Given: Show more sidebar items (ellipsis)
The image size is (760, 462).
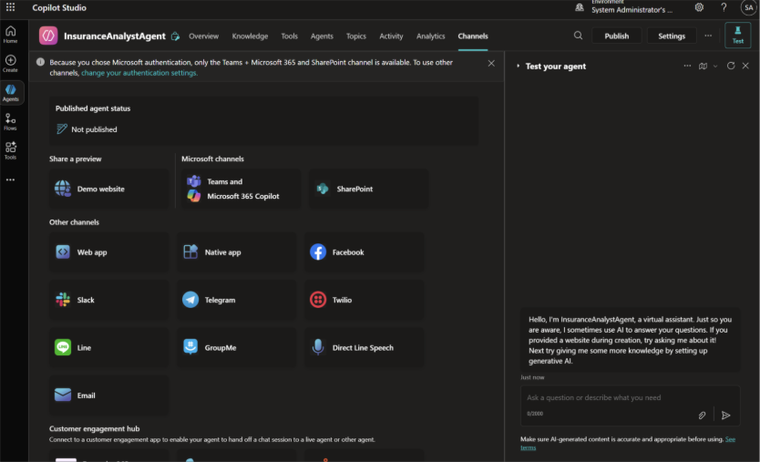Looking at the screenshot, I should click(10, 180).
